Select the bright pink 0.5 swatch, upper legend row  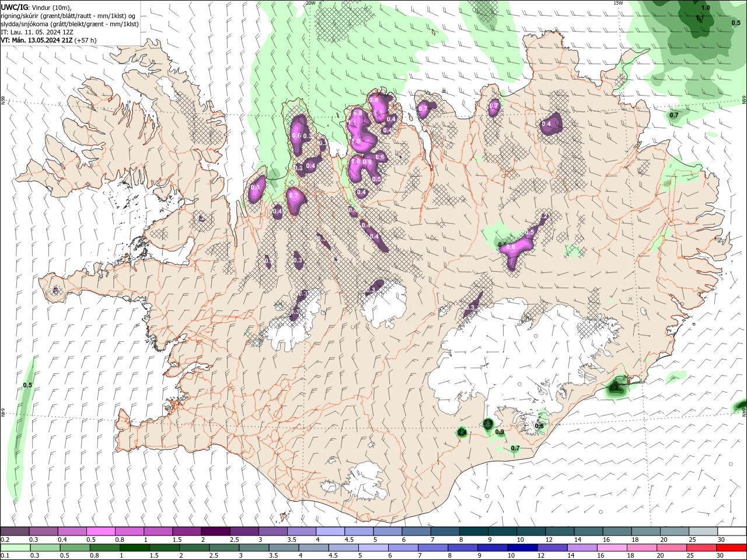(100, 531)
